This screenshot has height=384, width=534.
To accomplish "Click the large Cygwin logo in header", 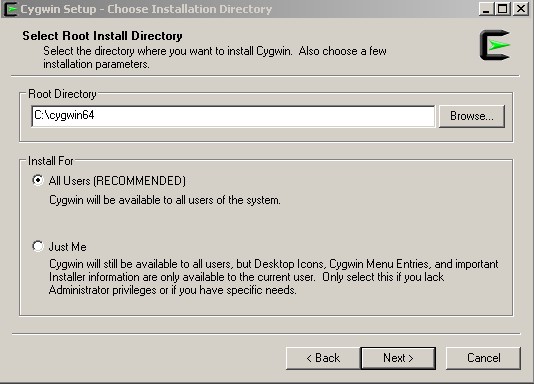I will tap(495, 45).
